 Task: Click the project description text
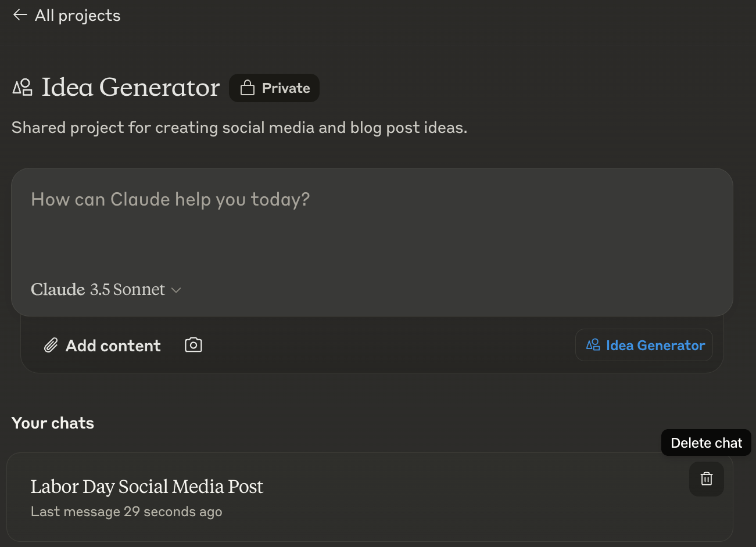[x=239, y=128]
